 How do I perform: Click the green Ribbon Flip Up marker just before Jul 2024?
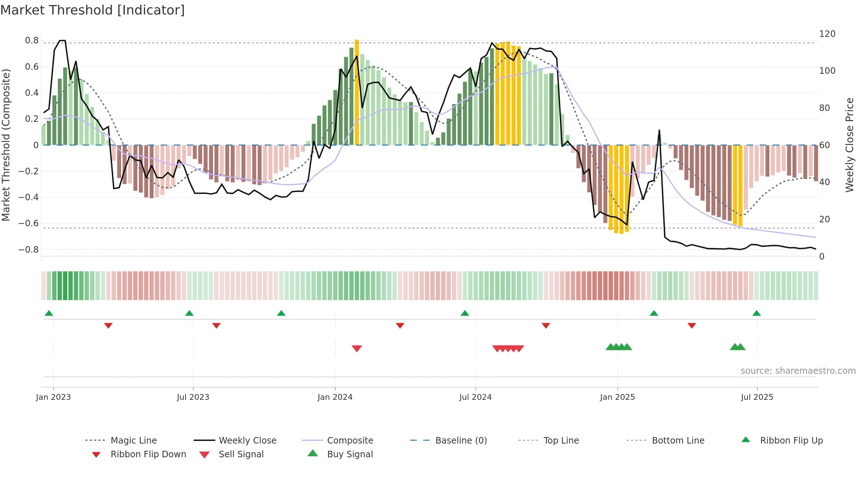click(465, 313)
